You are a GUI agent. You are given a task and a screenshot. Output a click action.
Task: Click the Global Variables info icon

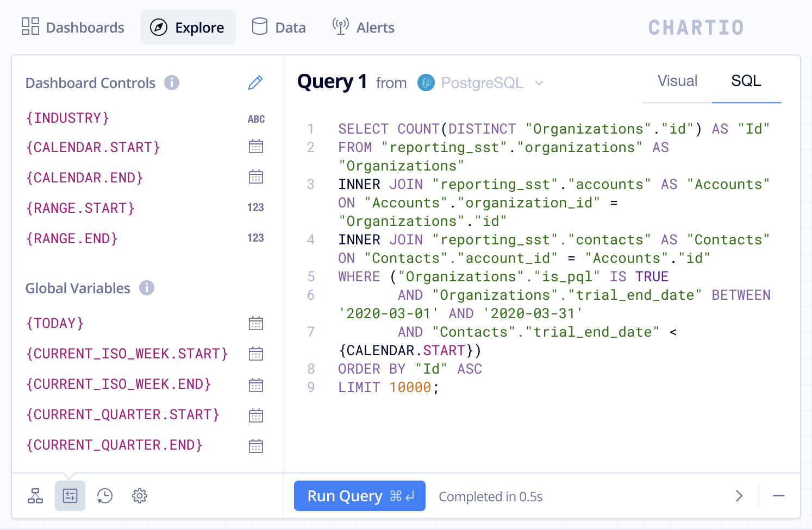tap(147, 288)
